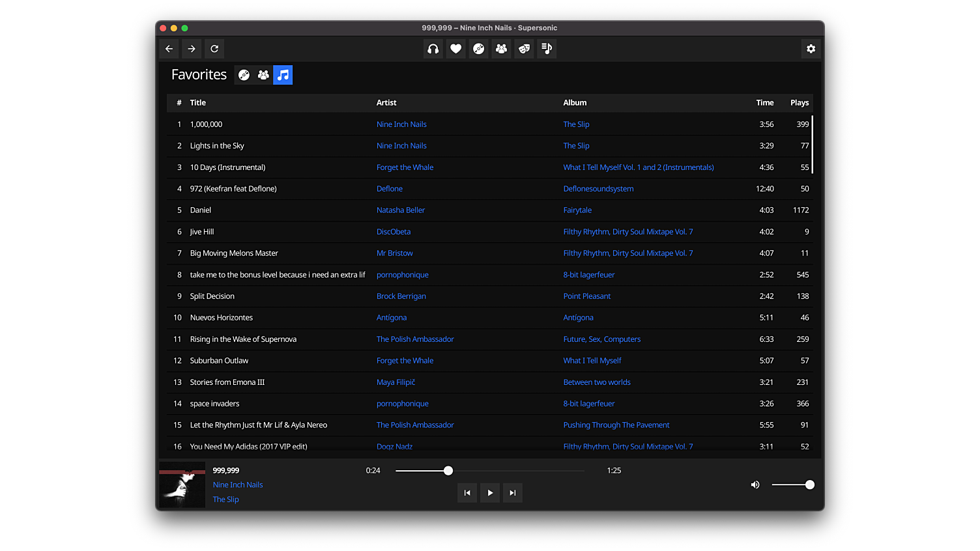Mute the volume with speaker icon
Screen dimensions: 980x551
coord(755,485)
